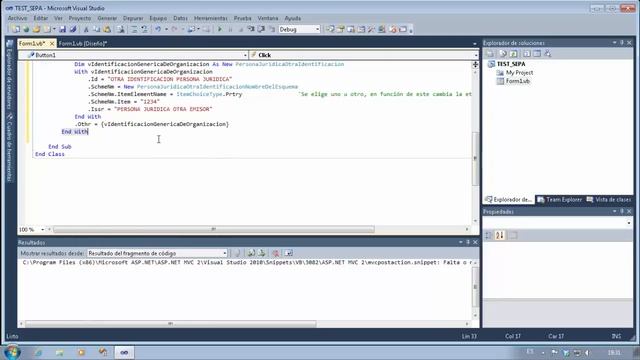
Task: Close the Resultados panel
Action: [x=475, y=242]
